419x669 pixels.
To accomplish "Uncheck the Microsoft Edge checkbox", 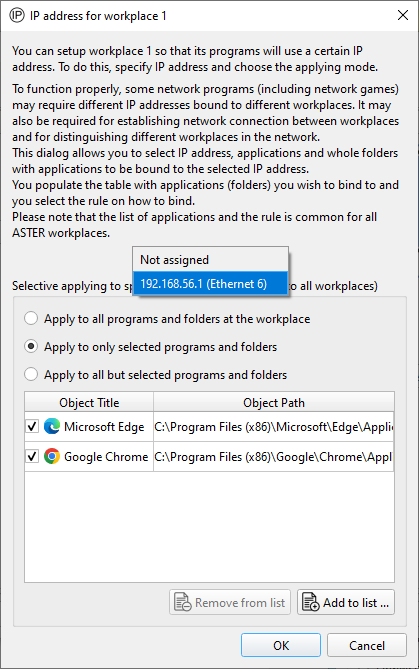I will click(x=32, y=426).
